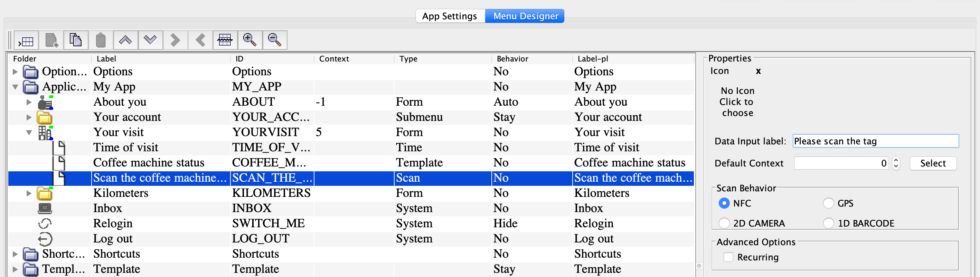Viewport: 980px width, 277px height.
Task: Click the Default Context stepper arrows
Action: (896, 164)
